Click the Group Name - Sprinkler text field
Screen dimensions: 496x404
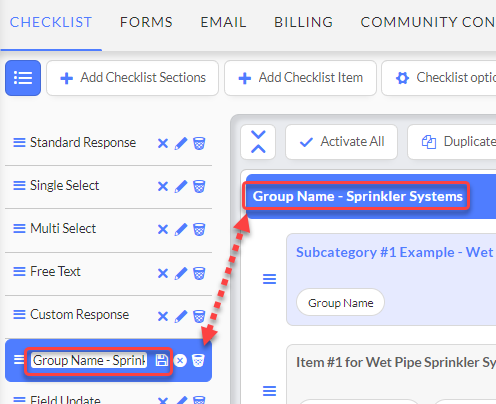tap(89, 360)
